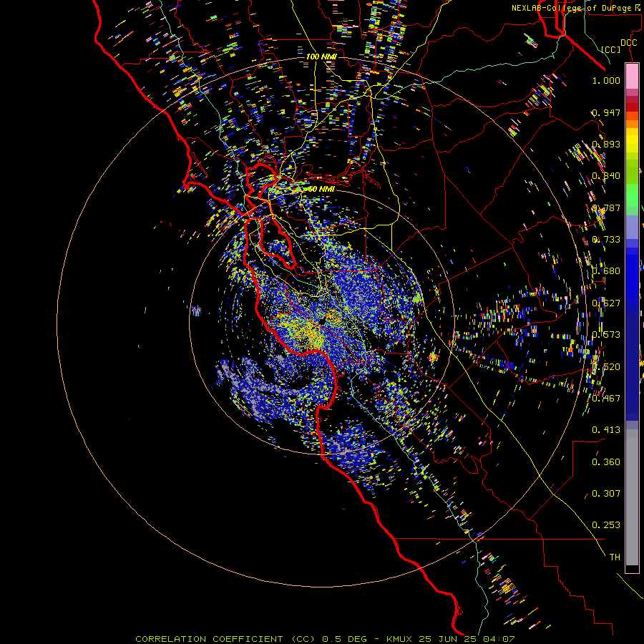Click the 0.360 scale value

click(606, 462)
